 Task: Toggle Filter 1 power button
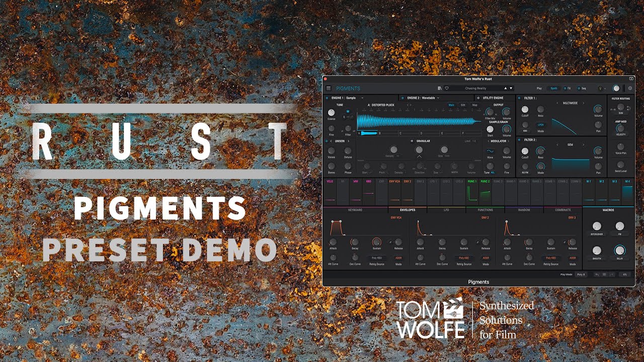click(x=520, y=98)
